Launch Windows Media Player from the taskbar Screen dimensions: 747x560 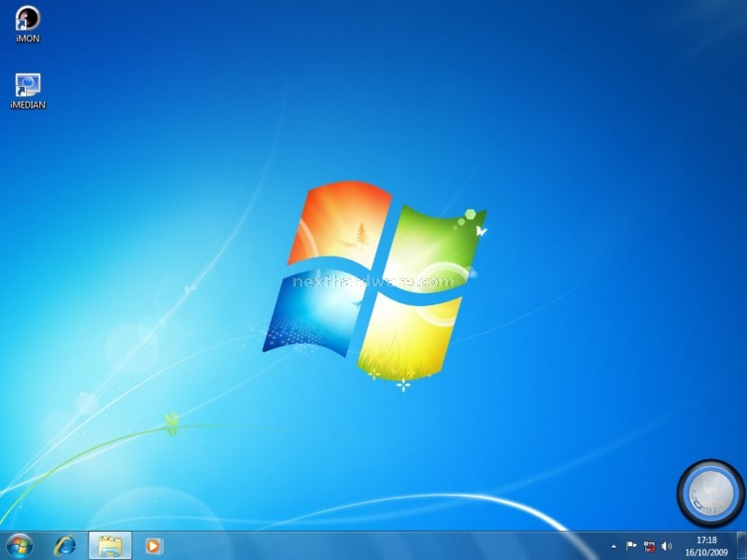(x=153, y=546)
